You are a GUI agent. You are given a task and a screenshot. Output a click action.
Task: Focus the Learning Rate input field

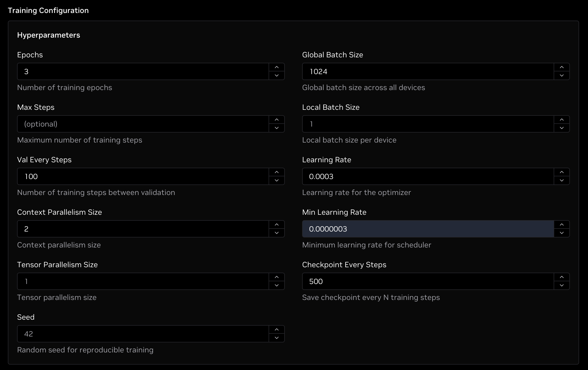(428, 176)
